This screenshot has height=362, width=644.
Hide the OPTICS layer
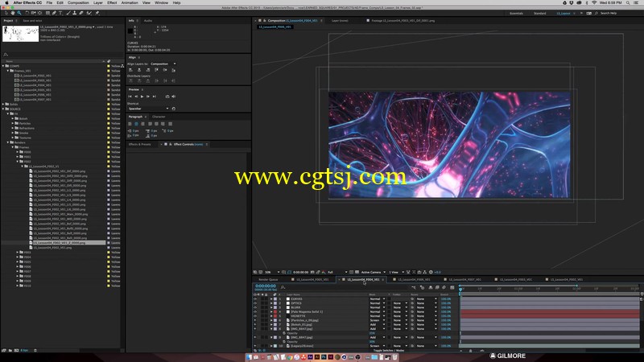[255, 303]
